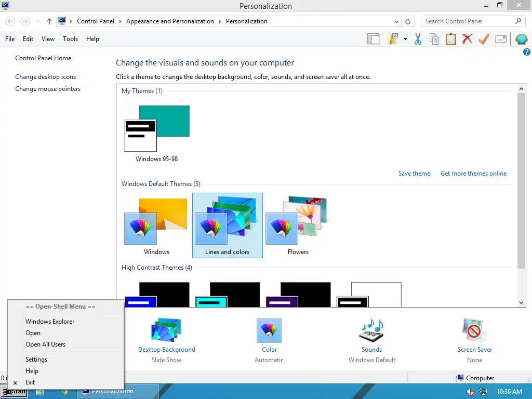Click the red X Delete icon
This screenshot has height=399, width=532.
(467, 38)
